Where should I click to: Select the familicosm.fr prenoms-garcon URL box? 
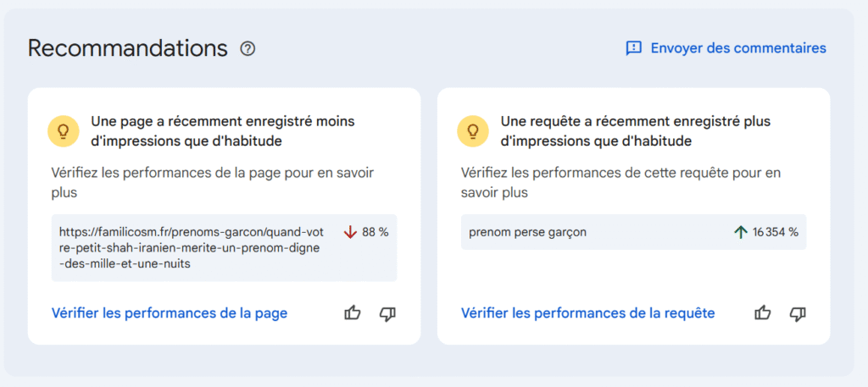tap(195, 248)
